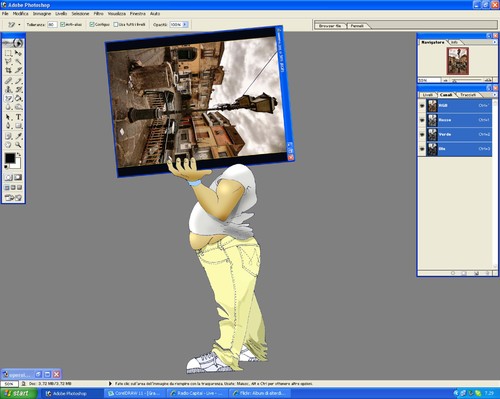Image resolution: width=500 pixels, height=399 pixels.
Task: Click the swap foreground/background colors arrow
Action: 19,155
